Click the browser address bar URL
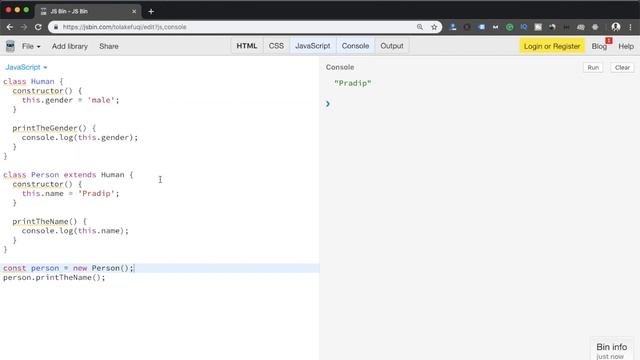Image resolution: width=640 pixels, height=360 pixels. coord(124,27)
